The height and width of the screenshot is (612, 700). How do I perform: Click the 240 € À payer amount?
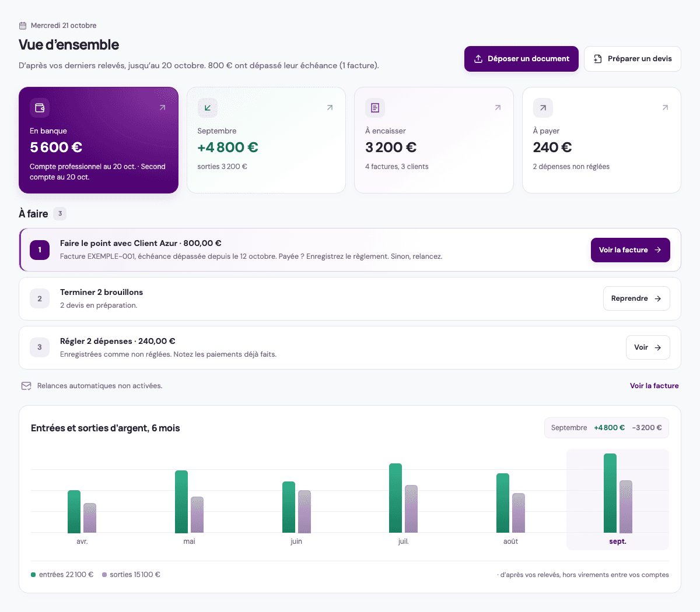click(552, 147)
